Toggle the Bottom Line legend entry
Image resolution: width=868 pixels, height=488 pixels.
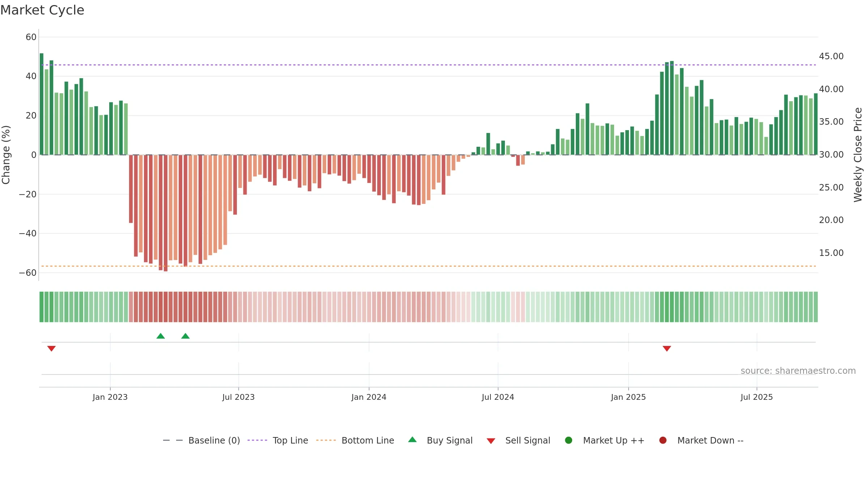pos(355,440)
